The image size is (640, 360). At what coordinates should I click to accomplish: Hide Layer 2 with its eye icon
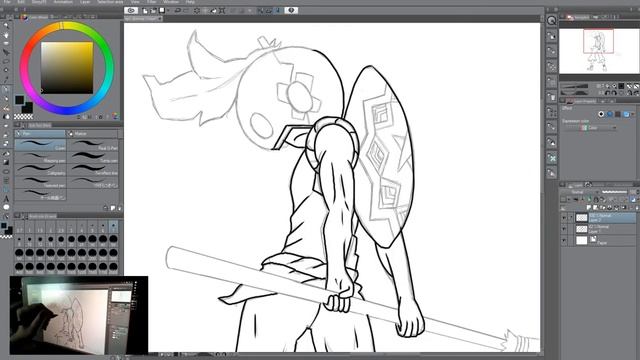coord(564,218)
